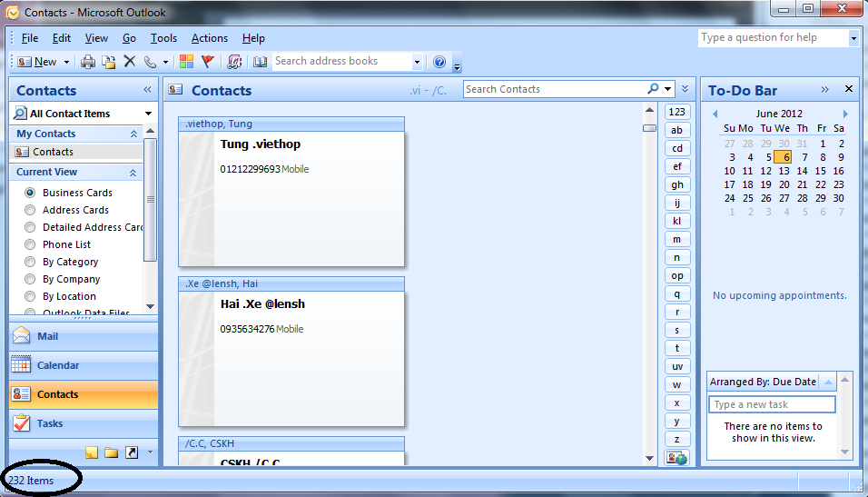Click the Print toolbar icon
Image resolution: width=868 pixels, height=497 pixels.
click(88, 62)
